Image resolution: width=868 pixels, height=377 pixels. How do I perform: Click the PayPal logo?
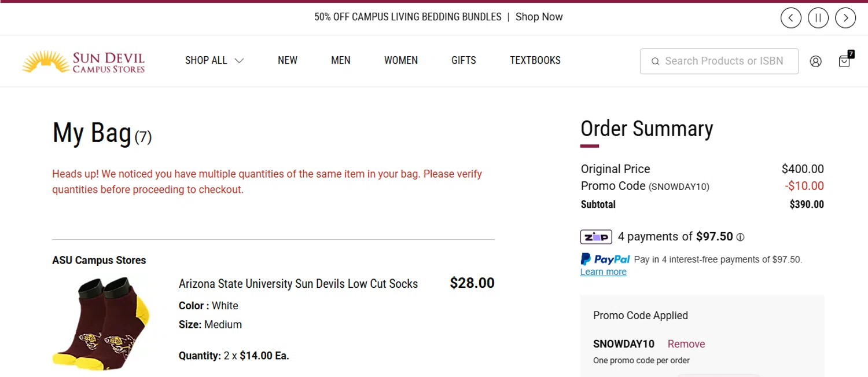coord(605,259)
